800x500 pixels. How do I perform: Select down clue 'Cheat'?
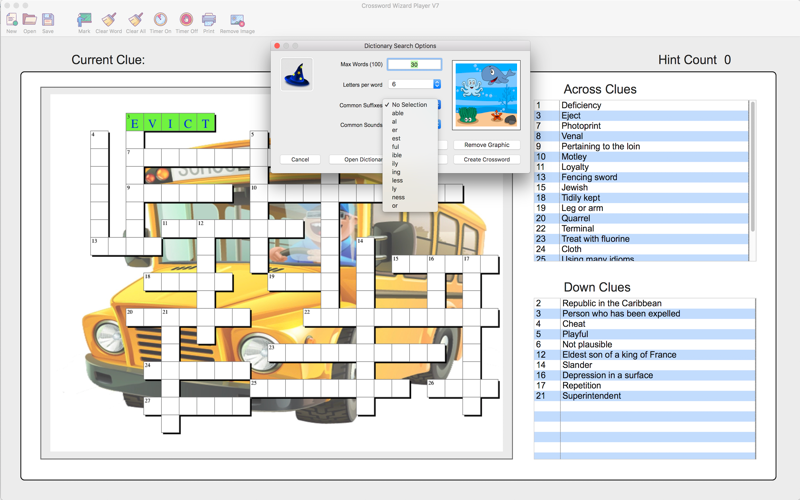point(644,323)
